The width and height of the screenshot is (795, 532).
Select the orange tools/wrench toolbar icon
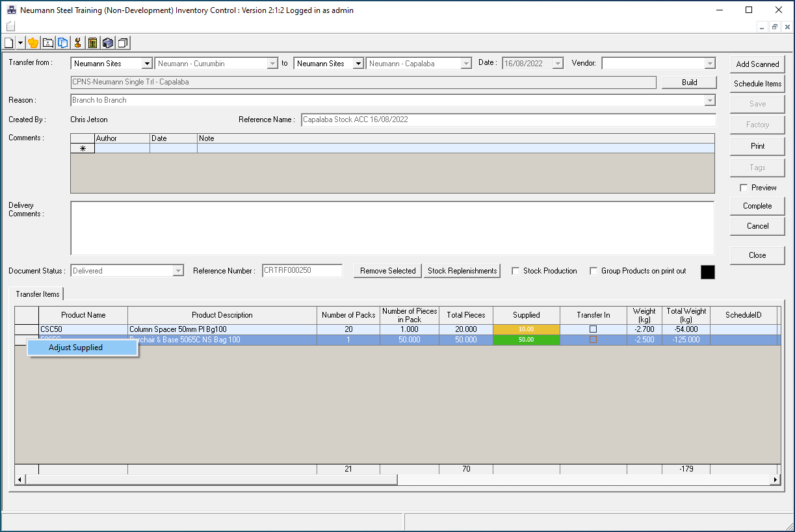(x=77, y=43)
